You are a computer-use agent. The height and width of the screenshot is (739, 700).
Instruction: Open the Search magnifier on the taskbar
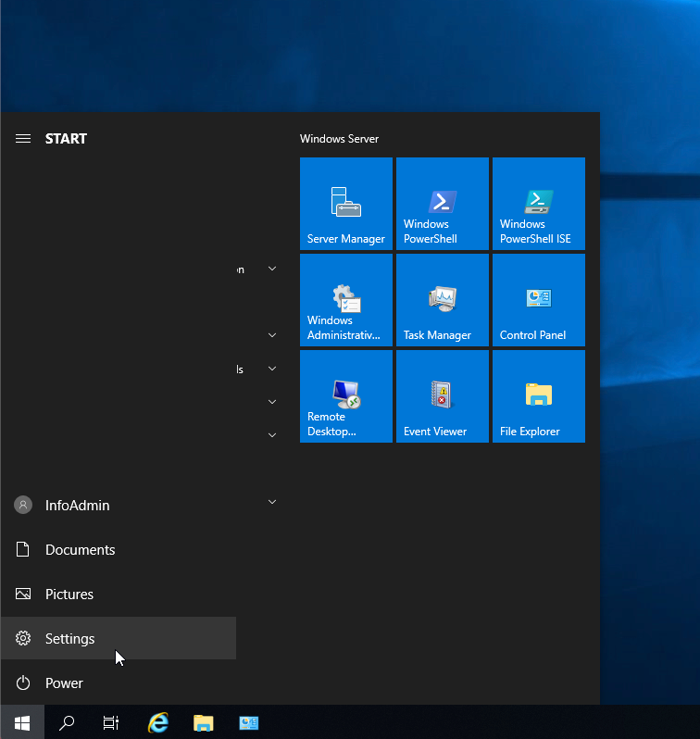[x=67, y=722]
